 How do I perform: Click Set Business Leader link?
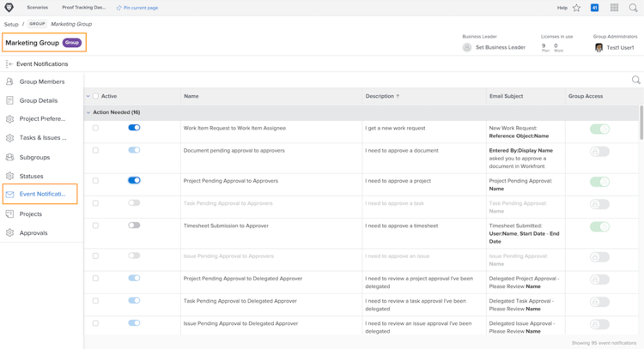500,47
